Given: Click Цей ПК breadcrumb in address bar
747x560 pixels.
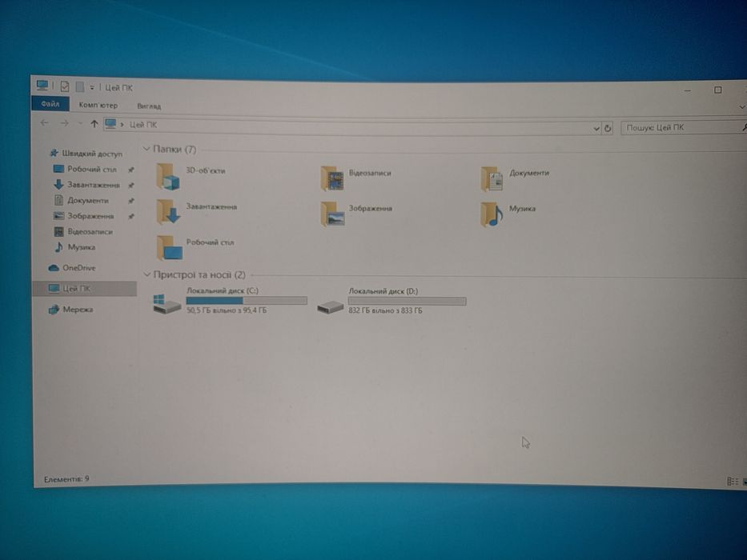Looking at the screenshot, I should [x=143, y=124].
